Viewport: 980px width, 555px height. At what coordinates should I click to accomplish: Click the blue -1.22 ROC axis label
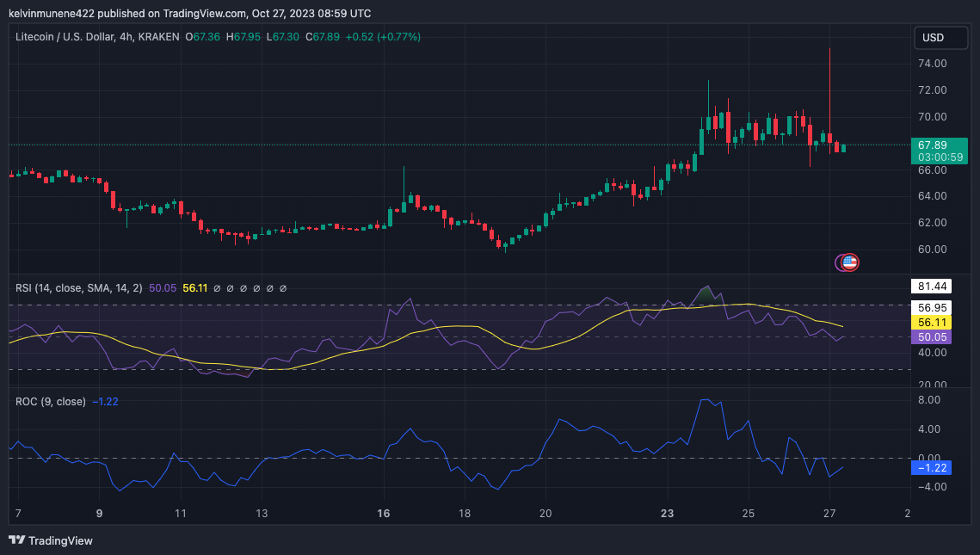[x=932, y=468]
